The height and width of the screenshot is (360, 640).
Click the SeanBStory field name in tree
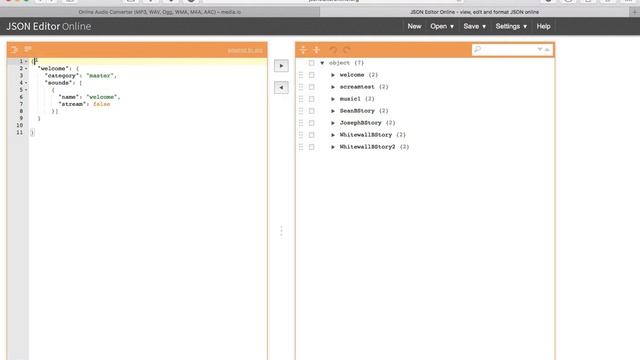click(357, 111)
